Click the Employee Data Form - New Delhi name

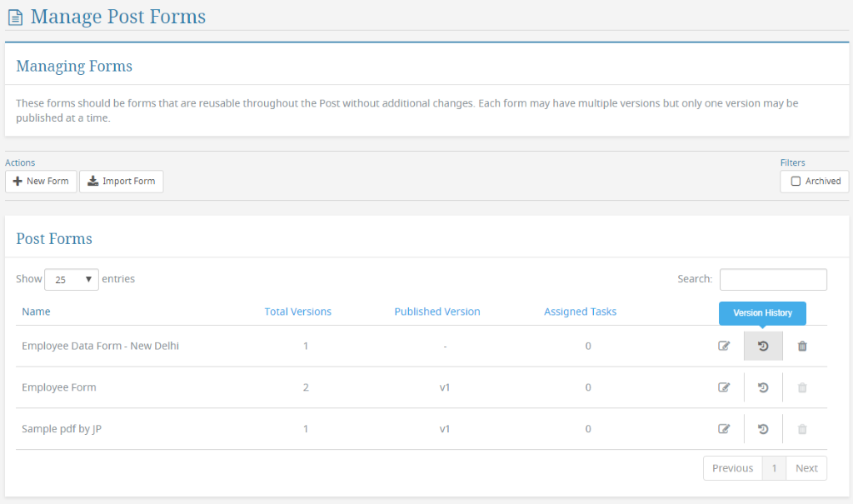(100, 346)
